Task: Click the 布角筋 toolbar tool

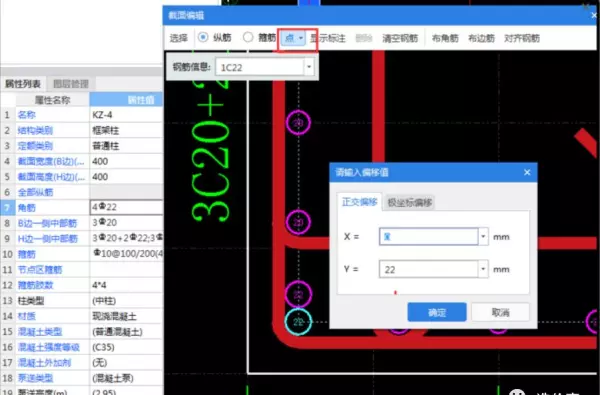Action: click(445, 38)
